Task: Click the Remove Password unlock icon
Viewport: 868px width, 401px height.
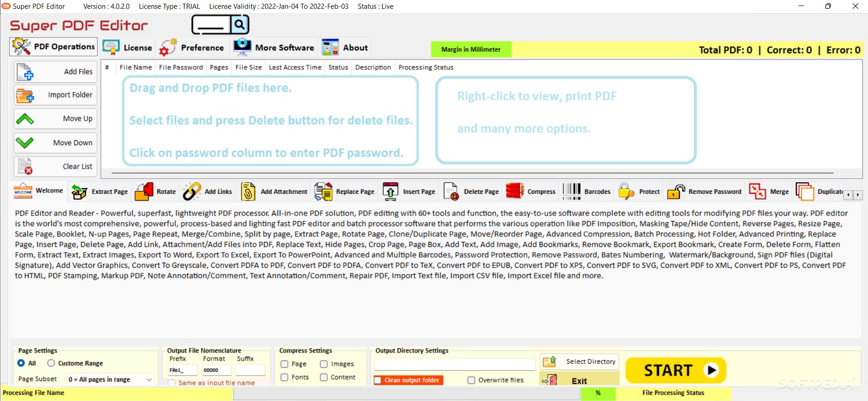Action: pyautogui.click(x=676, y=191)
